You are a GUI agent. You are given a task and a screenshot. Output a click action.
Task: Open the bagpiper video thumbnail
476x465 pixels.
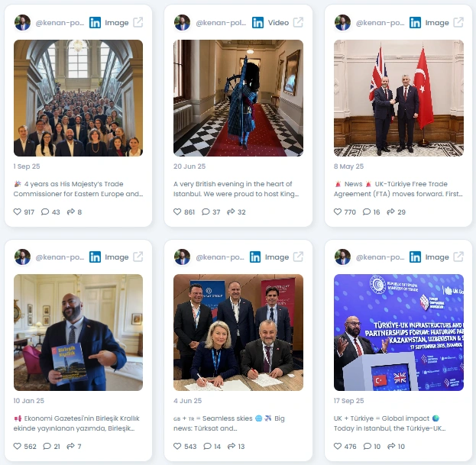pyautogui.click(x=238, y=98)
